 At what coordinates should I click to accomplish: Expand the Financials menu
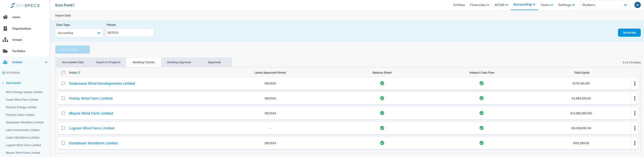coord(479,5)
